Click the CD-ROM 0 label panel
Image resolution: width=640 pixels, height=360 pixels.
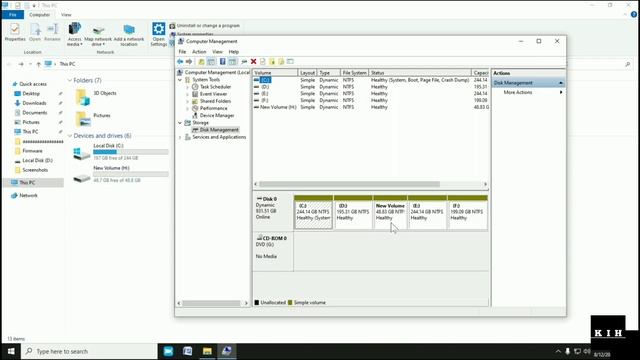273,251
